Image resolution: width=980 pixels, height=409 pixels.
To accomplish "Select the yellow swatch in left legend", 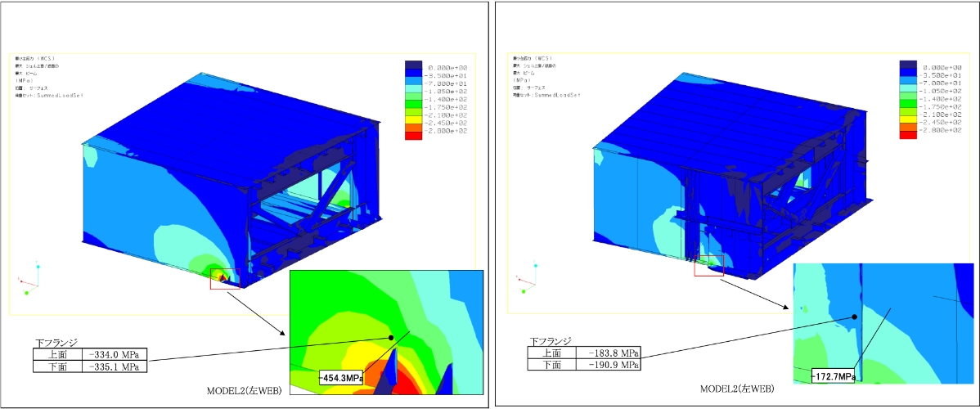I will [413, 118].
